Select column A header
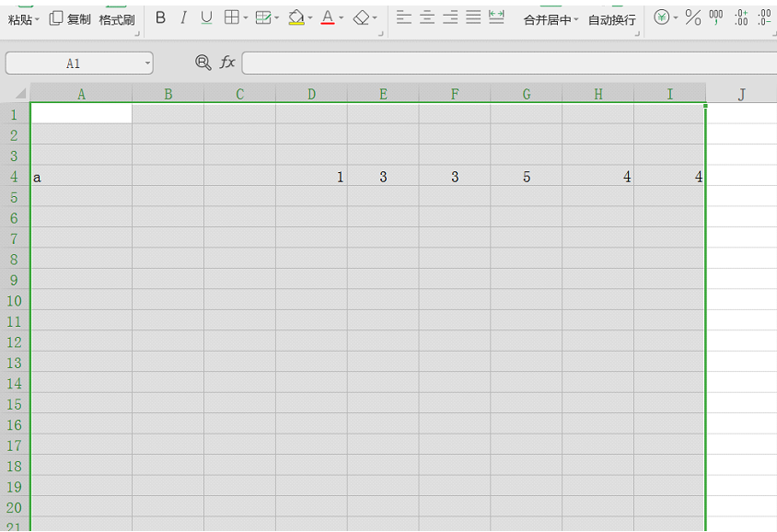 coord(81,94)
